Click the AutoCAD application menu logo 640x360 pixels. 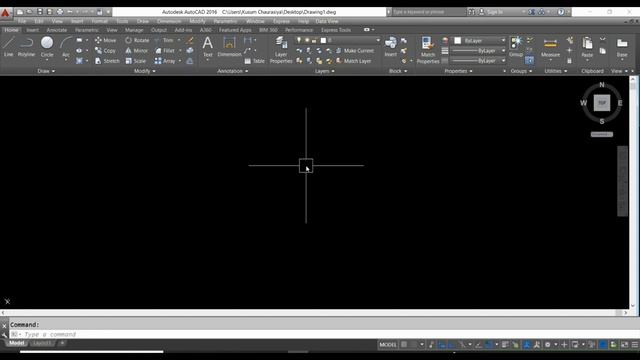point(5,13)
